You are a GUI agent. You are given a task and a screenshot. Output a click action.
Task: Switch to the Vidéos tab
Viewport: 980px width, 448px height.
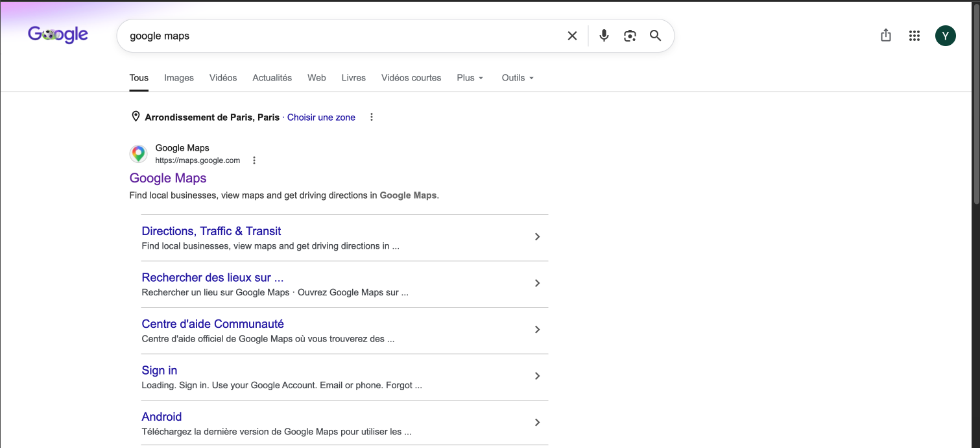pos(223,78)
